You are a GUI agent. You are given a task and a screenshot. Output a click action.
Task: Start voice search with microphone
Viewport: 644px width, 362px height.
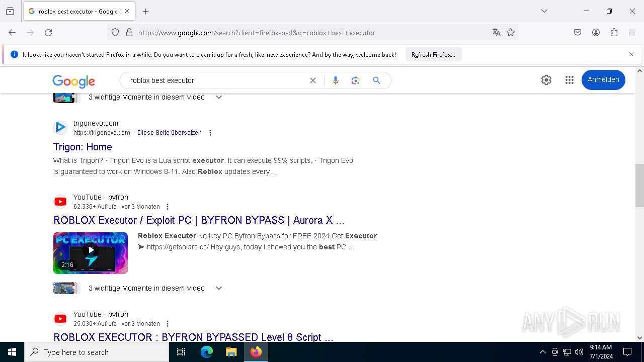tap(336, 80)
